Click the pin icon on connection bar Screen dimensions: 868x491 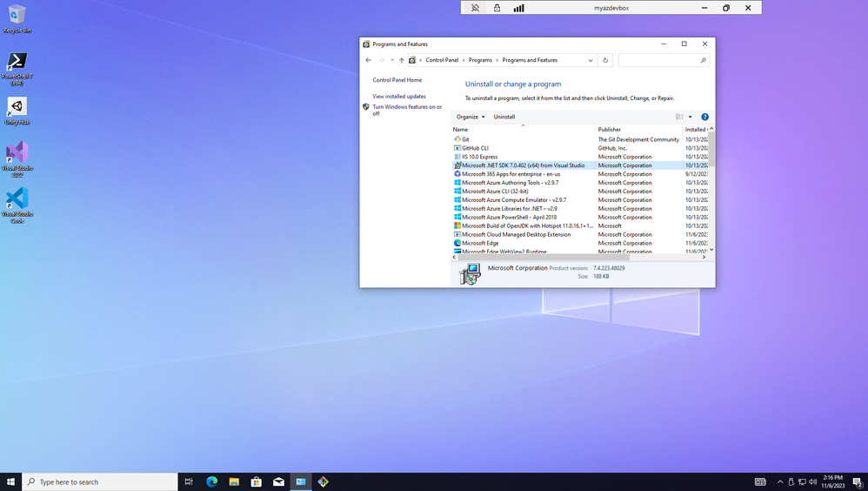(475, 8)
